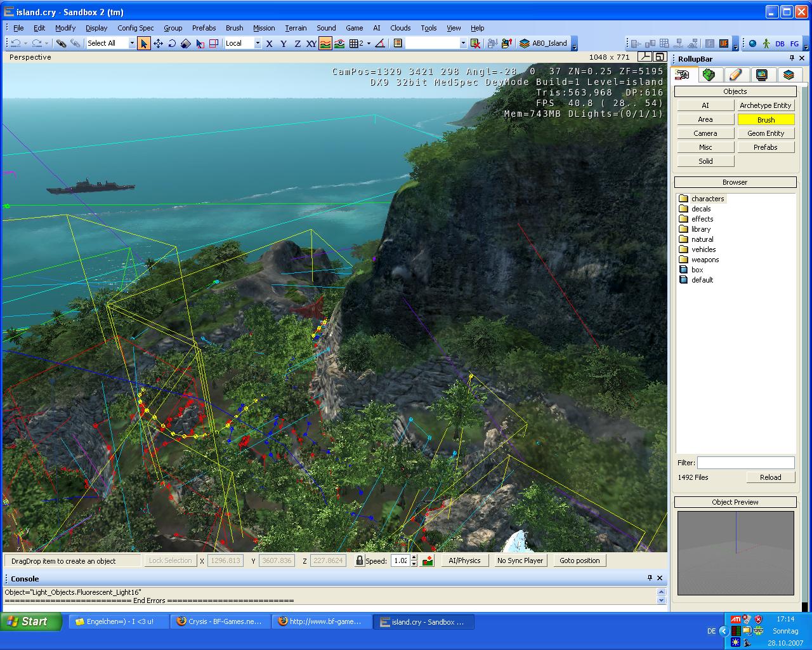Image resolution: width=812 pixels, height=650 pixels.
Task: Click the Area object type button
Action: point(705,119)
